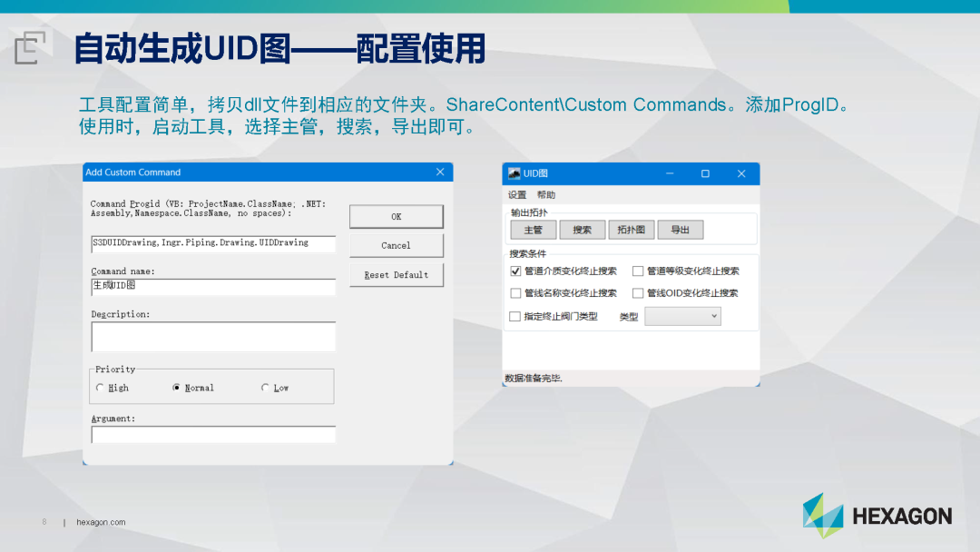Click the 主管 button
Viewport: 980px width, 552px height.
(534, 230)
